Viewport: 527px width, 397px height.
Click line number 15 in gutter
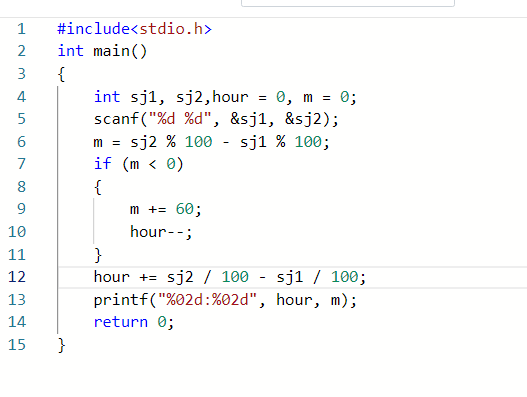[x=17, y=345]
